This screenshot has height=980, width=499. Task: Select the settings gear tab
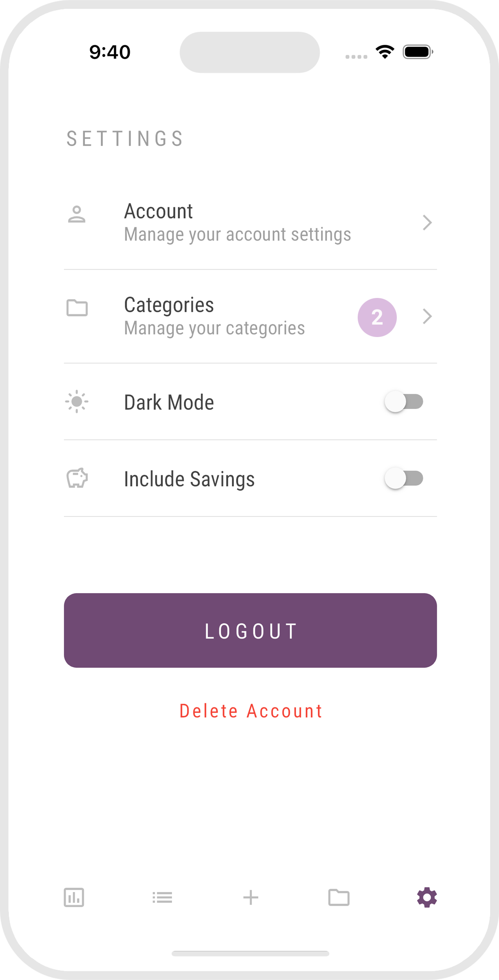(427, 897)
